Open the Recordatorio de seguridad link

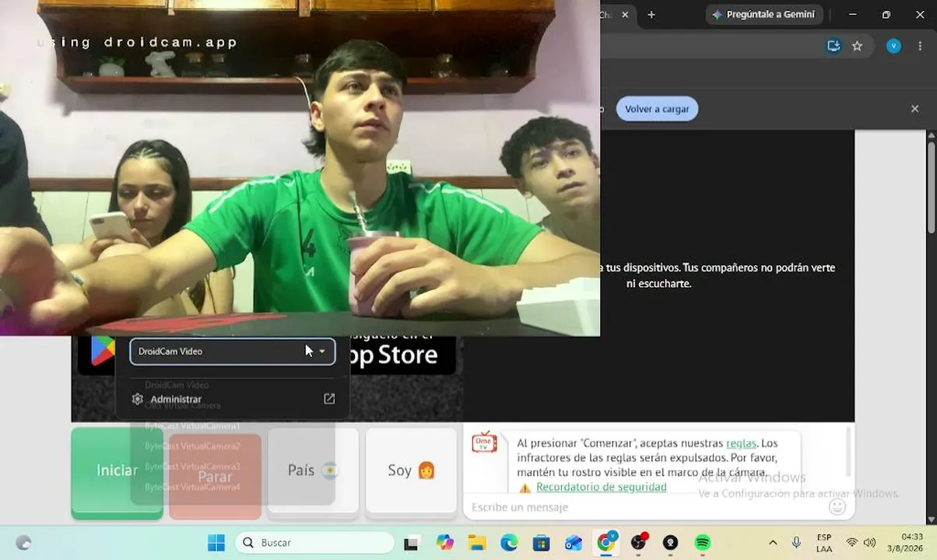(x=601, y=487)
